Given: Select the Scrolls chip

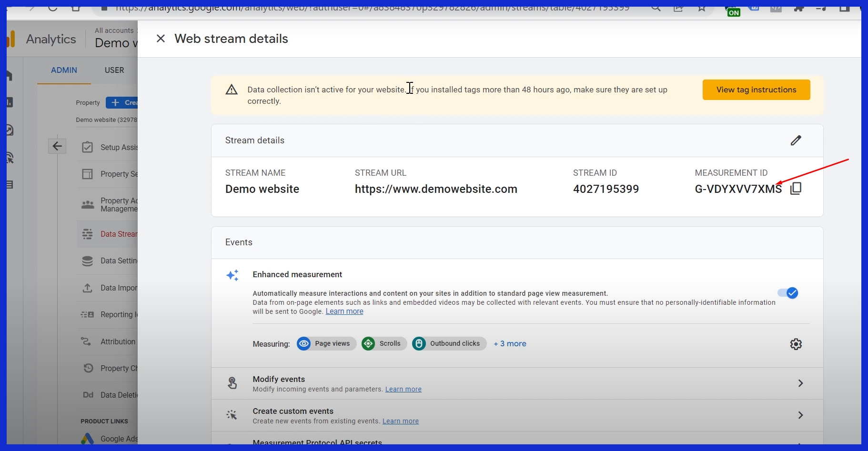Looking at the screenshot, I should pyautogui.click(x=384, y=343).
